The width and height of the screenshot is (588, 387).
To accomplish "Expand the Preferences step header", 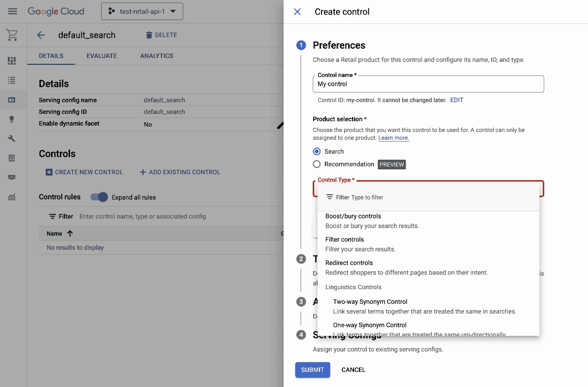I will (x=339, y=45).
